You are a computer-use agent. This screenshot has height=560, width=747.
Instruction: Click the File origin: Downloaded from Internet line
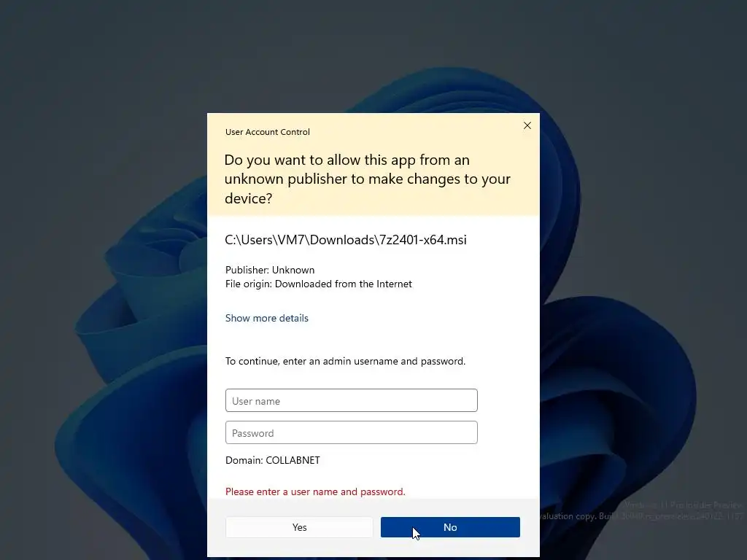point(318,284)
